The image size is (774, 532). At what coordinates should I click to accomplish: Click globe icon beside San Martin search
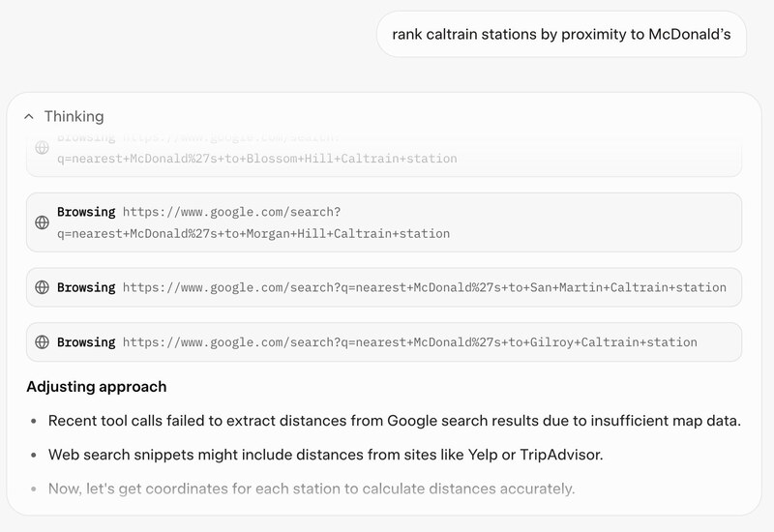click(42, 287)
